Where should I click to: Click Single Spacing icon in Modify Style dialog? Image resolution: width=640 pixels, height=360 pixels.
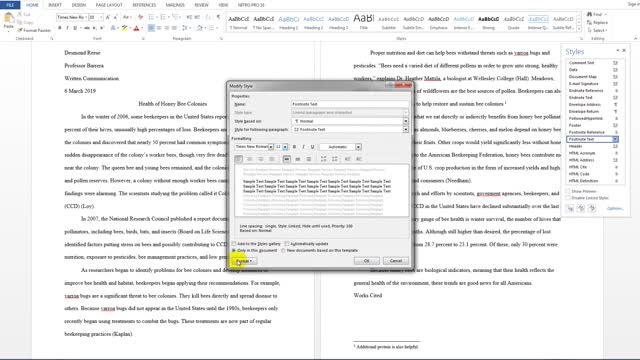click(287, 159)
